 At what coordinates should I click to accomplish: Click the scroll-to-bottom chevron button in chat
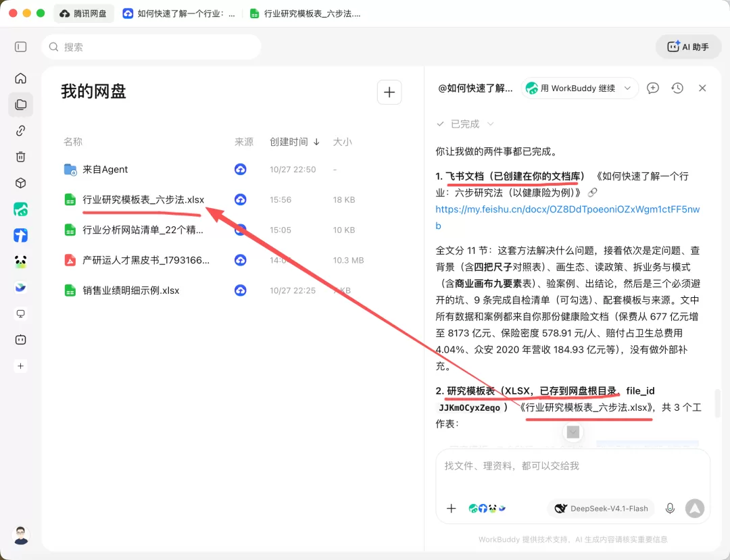coord(573,432)
